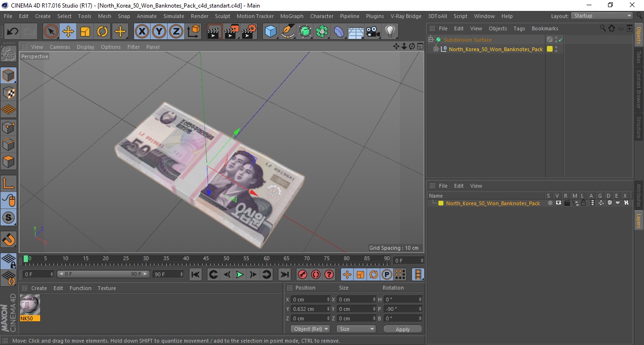Switch to Model mode
The image size is (644, 345).
point(9,75)
